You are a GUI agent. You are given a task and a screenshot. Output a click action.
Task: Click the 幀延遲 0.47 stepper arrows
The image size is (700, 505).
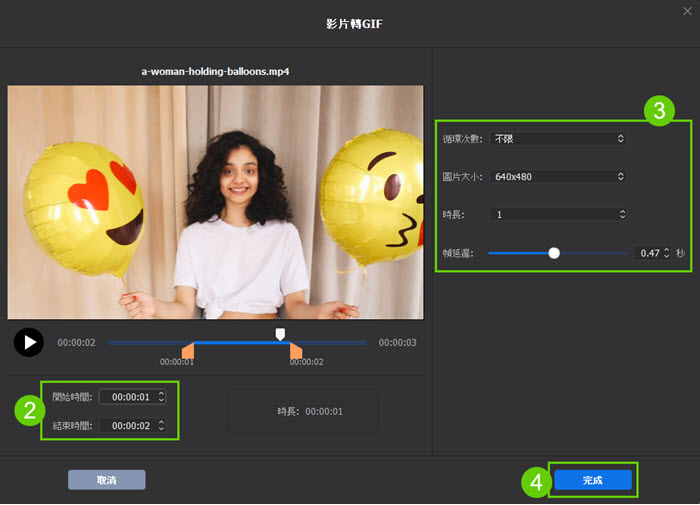666,253
